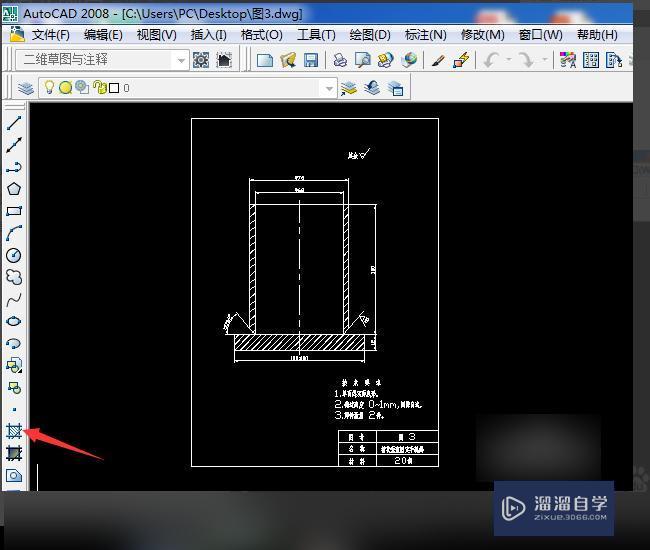Image resolution: width=650 pixels, height=550 pixels.
Task: Open the undo history dropdown arrow
Action: tap(509, 61)
